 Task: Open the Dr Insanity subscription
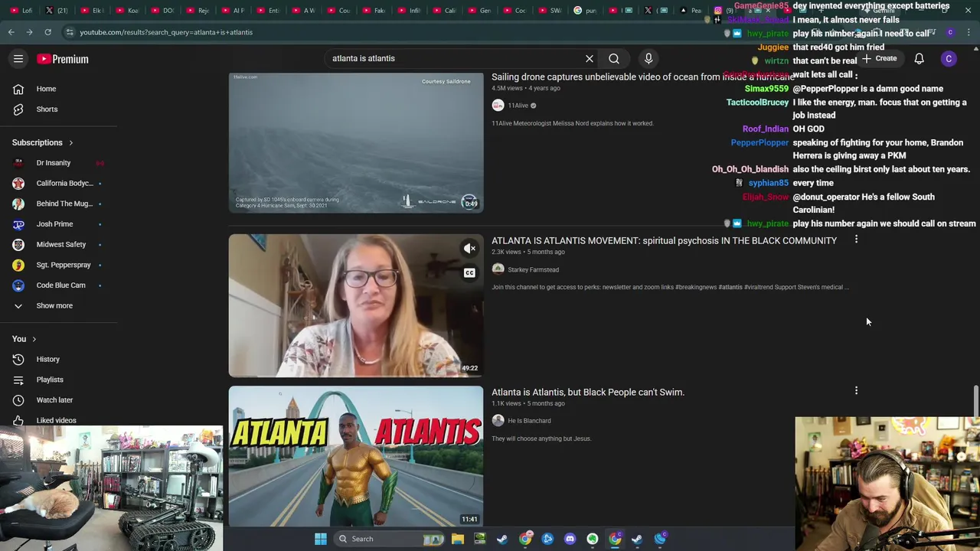point(58,163)
